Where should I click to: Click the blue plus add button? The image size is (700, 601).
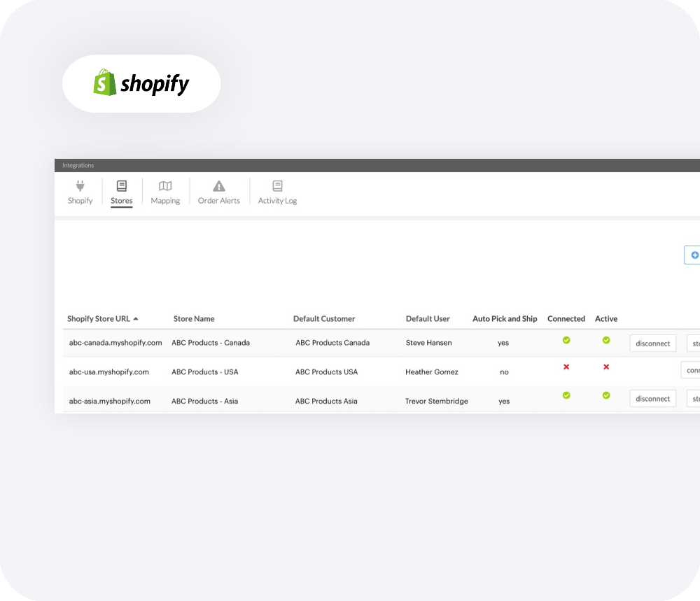(694, 255)
